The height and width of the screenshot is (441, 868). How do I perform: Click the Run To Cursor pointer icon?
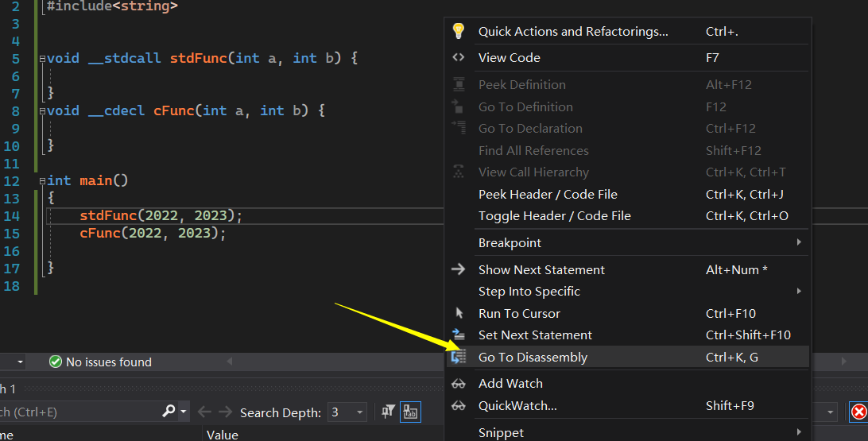point(458,313)
